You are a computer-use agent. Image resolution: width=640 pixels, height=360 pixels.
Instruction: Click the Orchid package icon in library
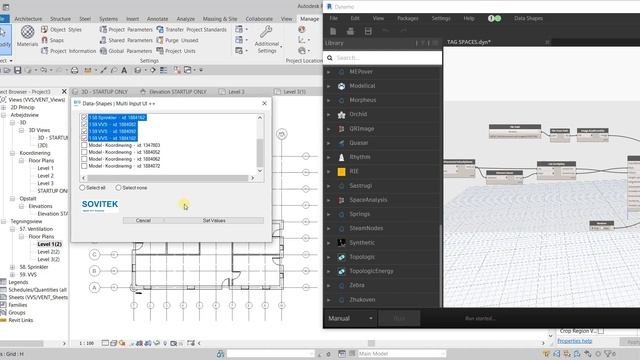point(342,114)
